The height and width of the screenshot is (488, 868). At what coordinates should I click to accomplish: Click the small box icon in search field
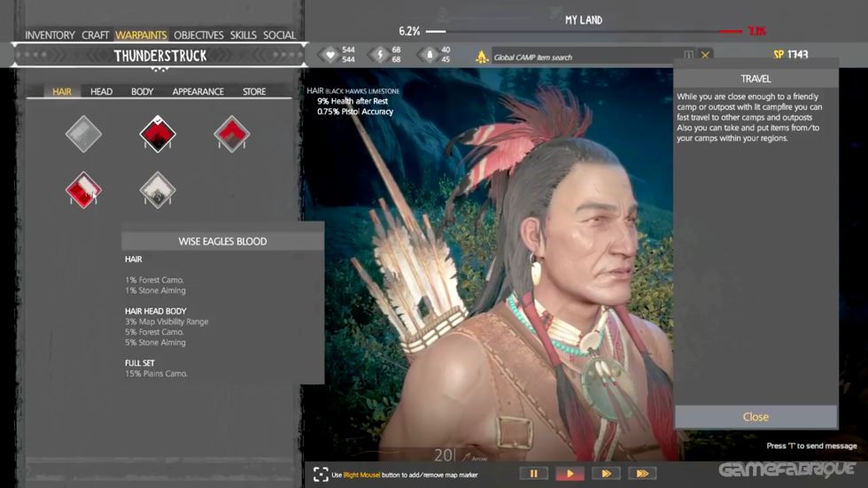pos(688,55)
